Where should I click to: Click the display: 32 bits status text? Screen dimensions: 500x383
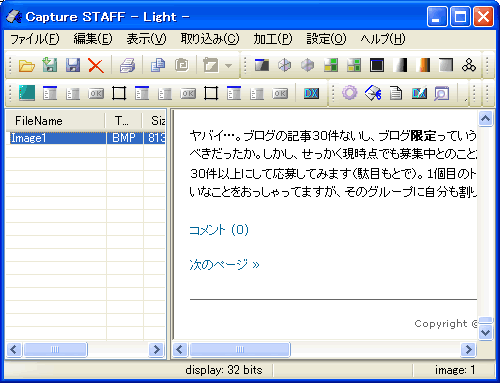224,370
